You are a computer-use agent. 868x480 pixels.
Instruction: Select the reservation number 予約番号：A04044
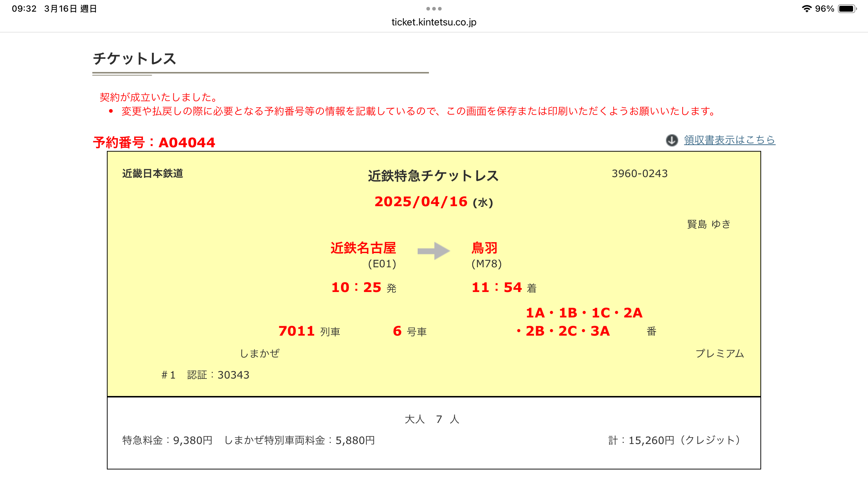coord(154,142)
